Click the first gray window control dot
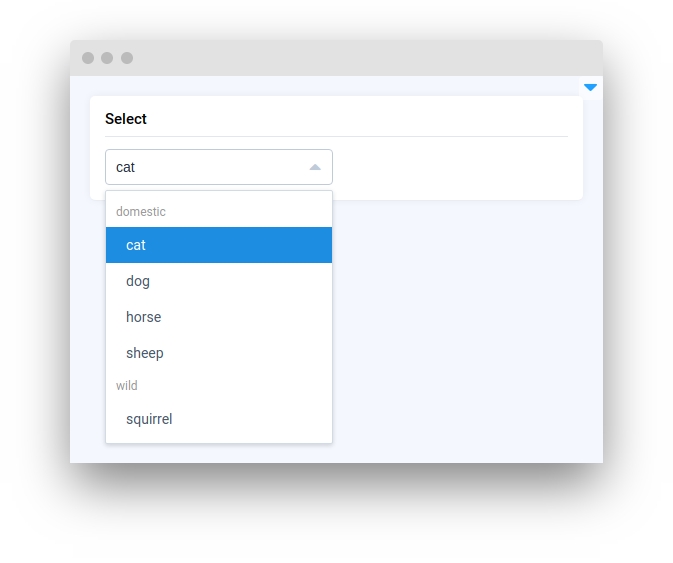The width and height of the screenshot is (673, 563). point(88,58)
